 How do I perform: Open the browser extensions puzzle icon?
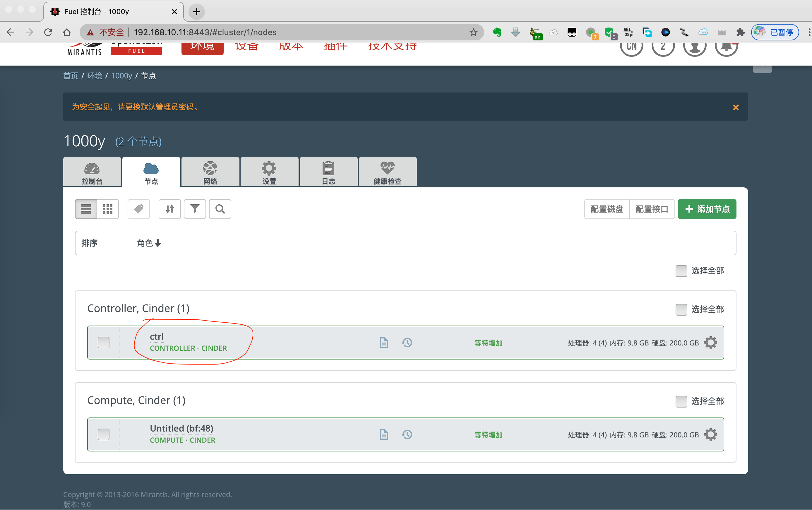point(740,32)
